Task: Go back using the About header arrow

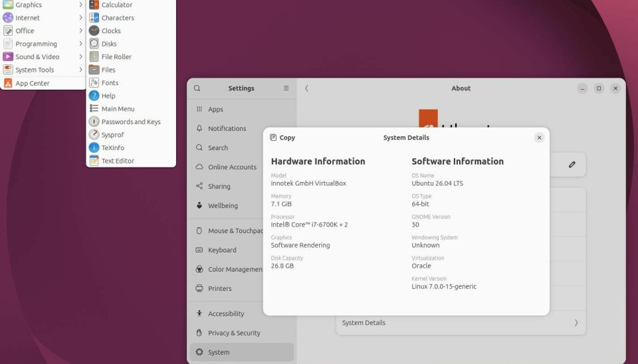Action: tap(306, 88)
